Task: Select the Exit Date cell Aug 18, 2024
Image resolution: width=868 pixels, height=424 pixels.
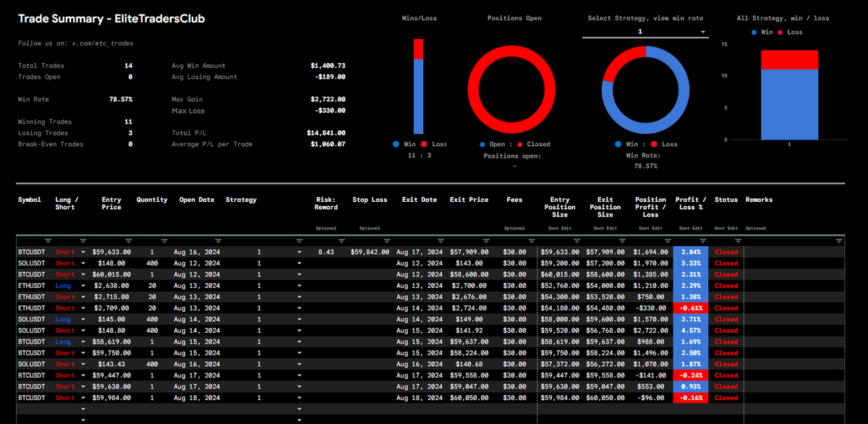Action: click(x=420, y=397)
